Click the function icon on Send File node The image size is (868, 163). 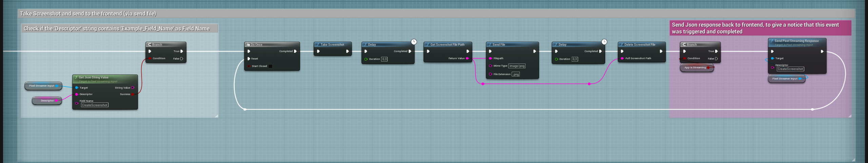point(490,45)
